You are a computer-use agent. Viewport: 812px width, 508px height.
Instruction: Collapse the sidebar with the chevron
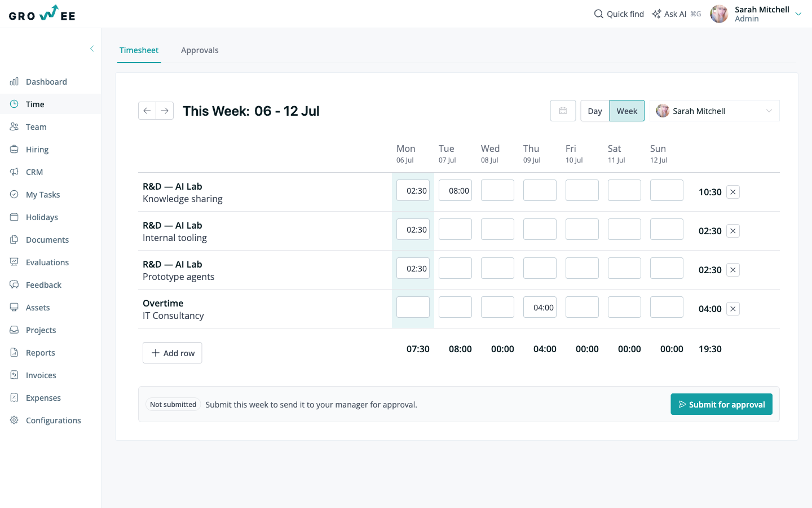click(92, 49)
